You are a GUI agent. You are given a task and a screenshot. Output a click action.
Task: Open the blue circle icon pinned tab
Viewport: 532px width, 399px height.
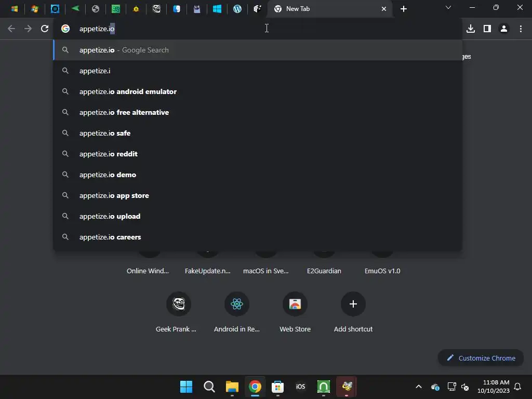coord(55,9)
